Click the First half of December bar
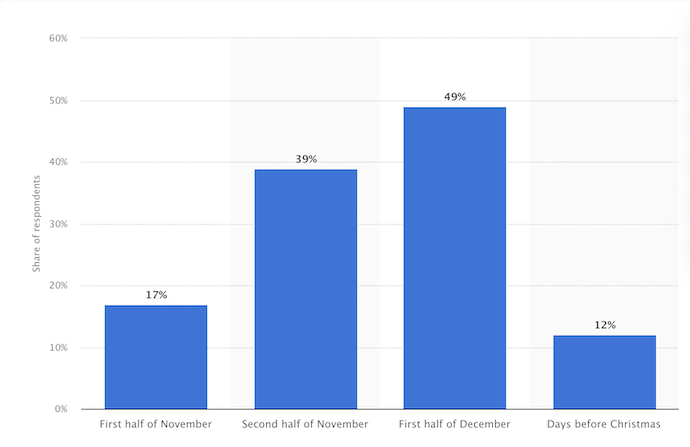 pos(455,258)
